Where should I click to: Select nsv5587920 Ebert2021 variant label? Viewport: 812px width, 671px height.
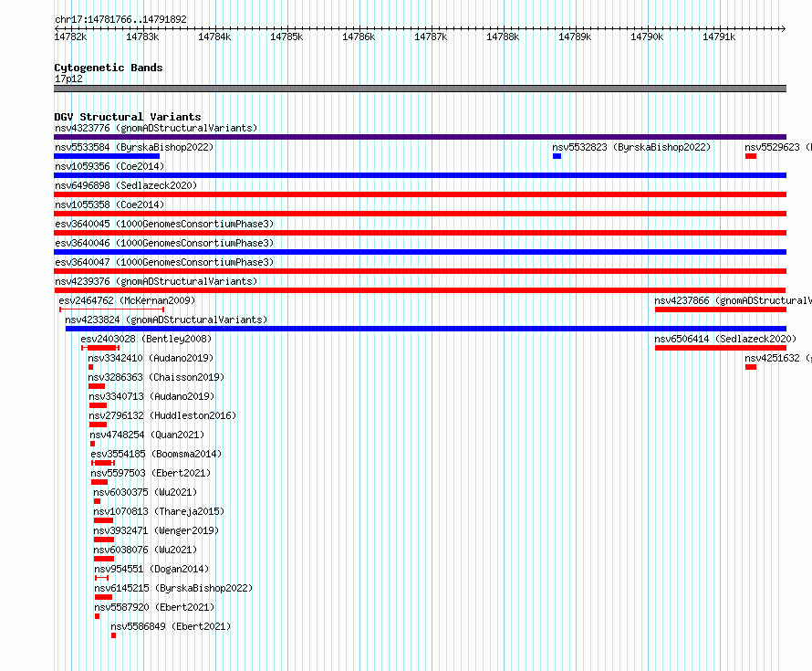click(x=154, y=607)
